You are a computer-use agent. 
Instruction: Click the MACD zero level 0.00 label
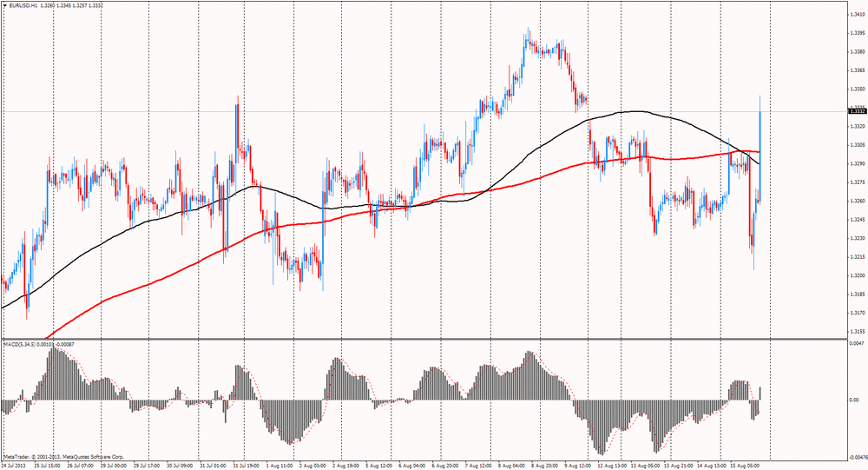[854, 400]
